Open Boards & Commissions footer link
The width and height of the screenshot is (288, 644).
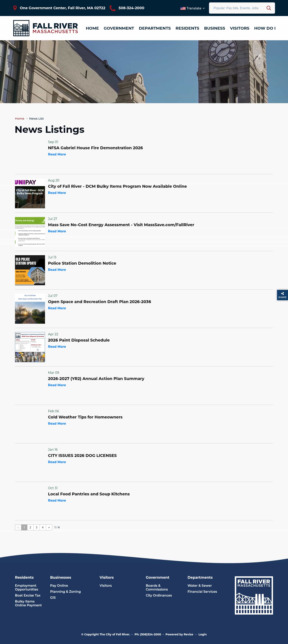(157, 588)
